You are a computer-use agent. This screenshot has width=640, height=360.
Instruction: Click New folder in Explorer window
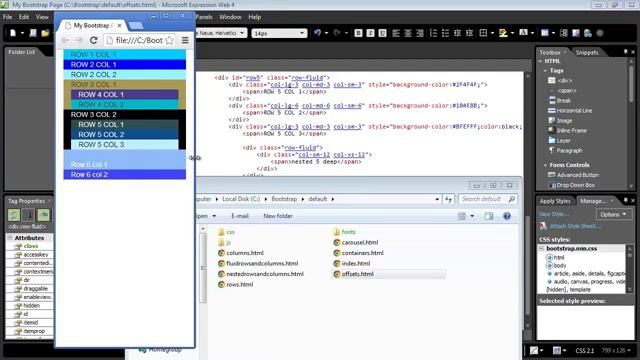[x=278, y=216]
